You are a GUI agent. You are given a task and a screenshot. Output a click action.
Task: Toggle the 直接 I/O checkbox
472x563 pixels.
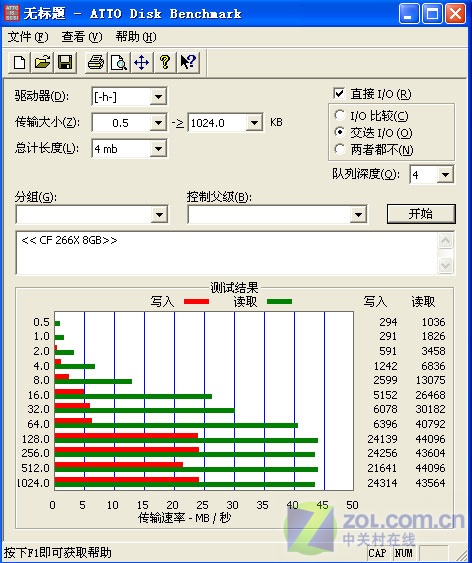pyautogui.click(x=338, y=94)
